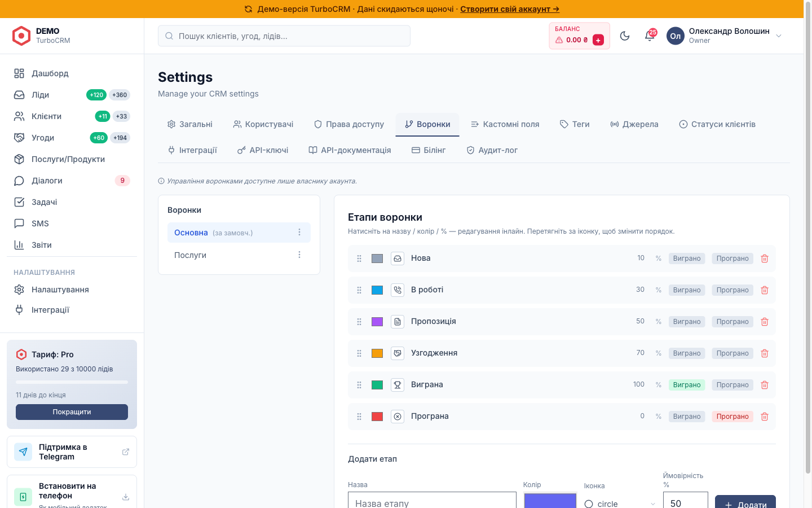Click the download icon for phone install
This screenshot has height=508, width=812.
pos(126,497)
